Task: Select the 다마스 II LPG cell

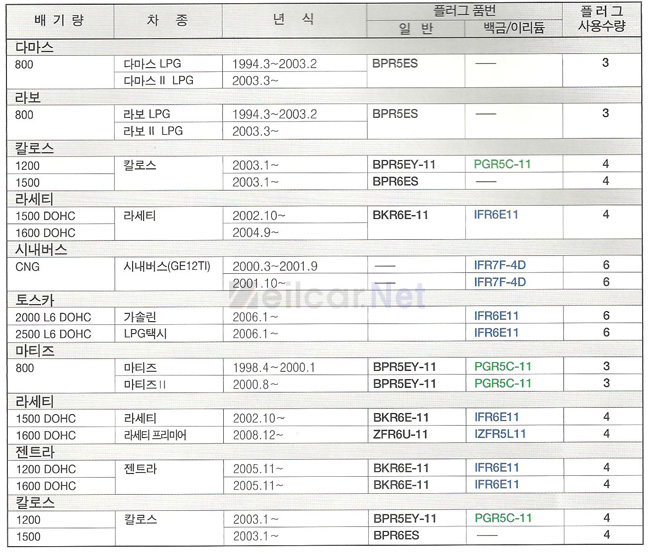Action: [x=158, y=80]
